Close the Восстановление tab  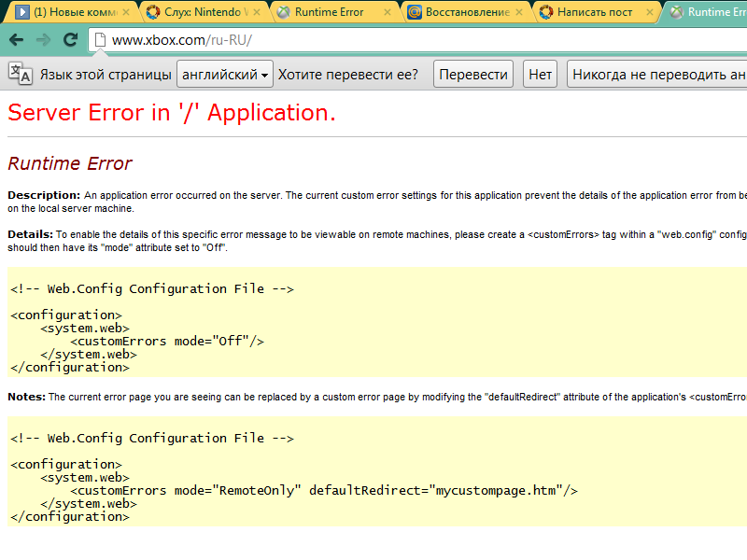(519, 12)
